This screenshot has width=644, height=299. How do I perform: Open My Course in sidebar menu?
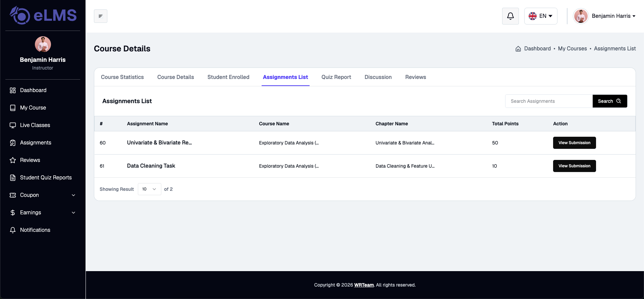point(33,108)
